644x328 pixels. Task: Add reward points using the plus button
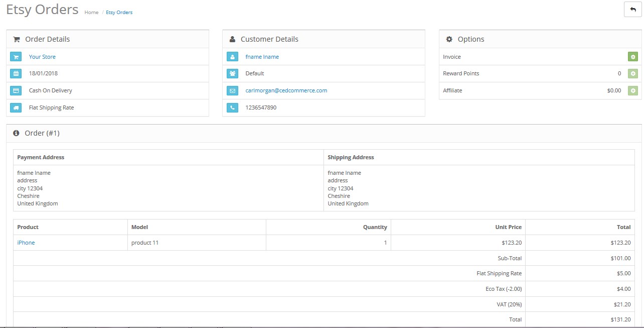[x=632, y=74]
